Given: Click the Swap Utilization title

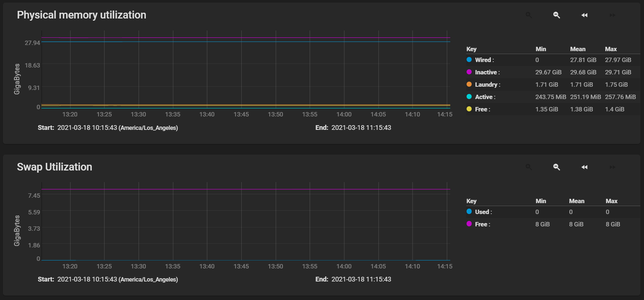Looking at the screenshot, I should pos(54,167).
